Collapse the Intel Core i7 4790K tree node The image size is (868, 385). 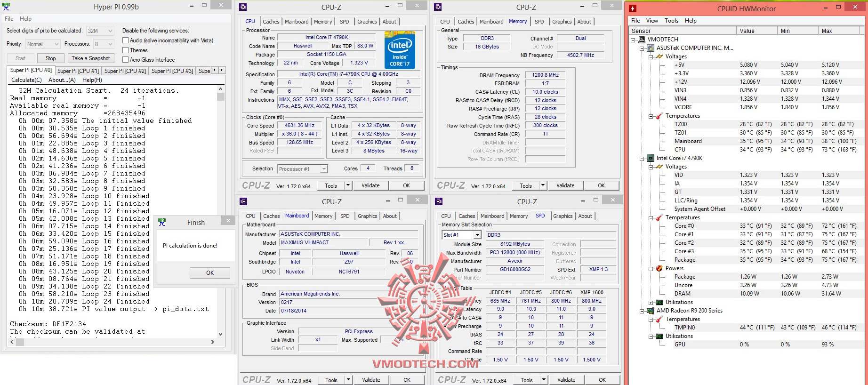(x=642, y=159)
